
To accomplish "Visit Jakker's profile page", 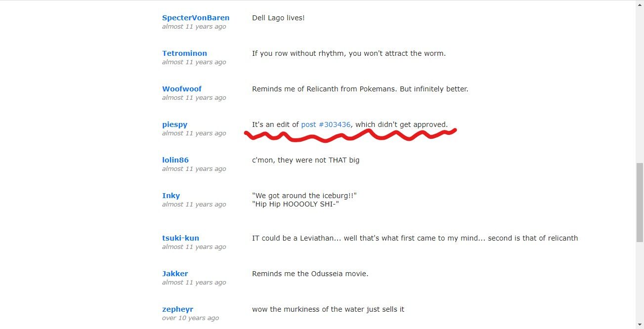I will 175,274.
